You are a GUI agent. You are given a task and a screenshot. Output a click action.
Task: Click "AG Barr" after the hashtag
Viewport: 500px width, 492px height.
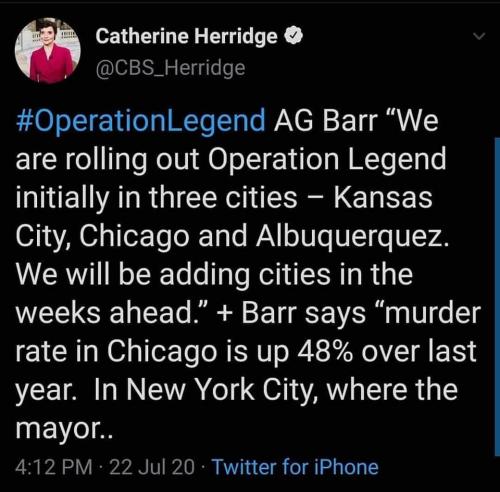coord(326,121)
